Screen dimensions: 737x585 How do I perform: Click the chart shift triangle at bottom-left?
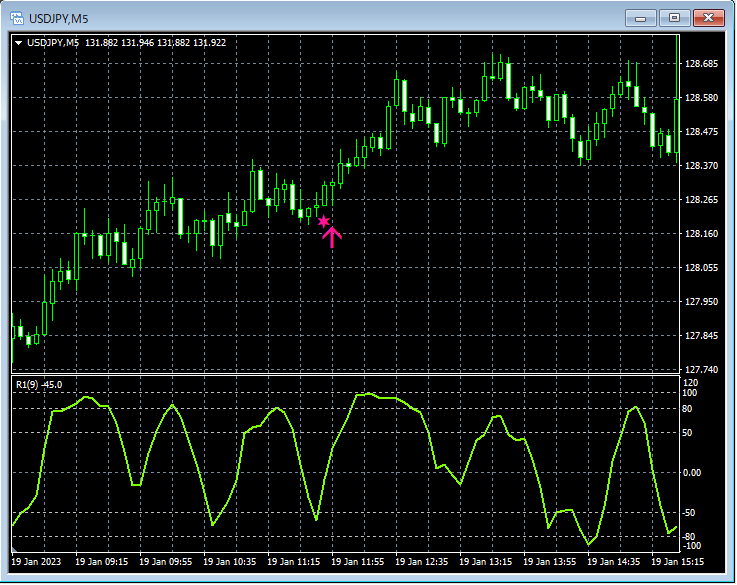[15, 550]
